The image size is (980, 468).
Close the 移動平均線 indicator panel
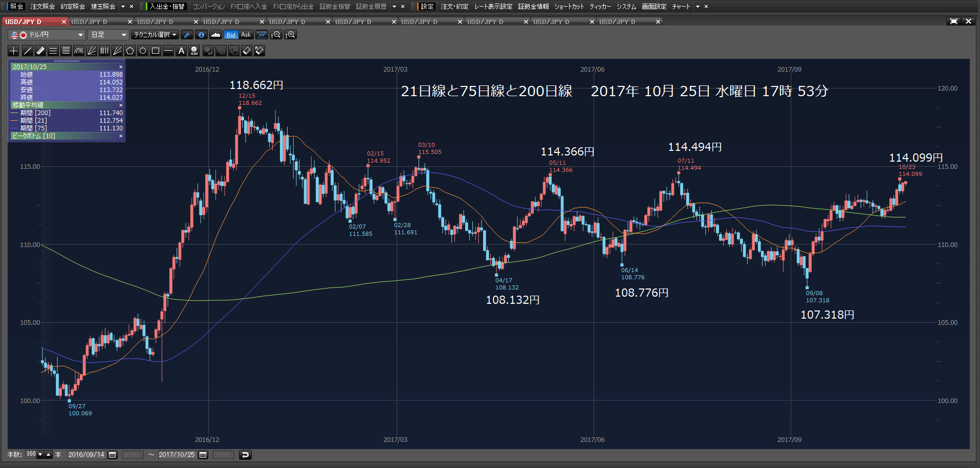pyautogui.click(x=121, y=105)
